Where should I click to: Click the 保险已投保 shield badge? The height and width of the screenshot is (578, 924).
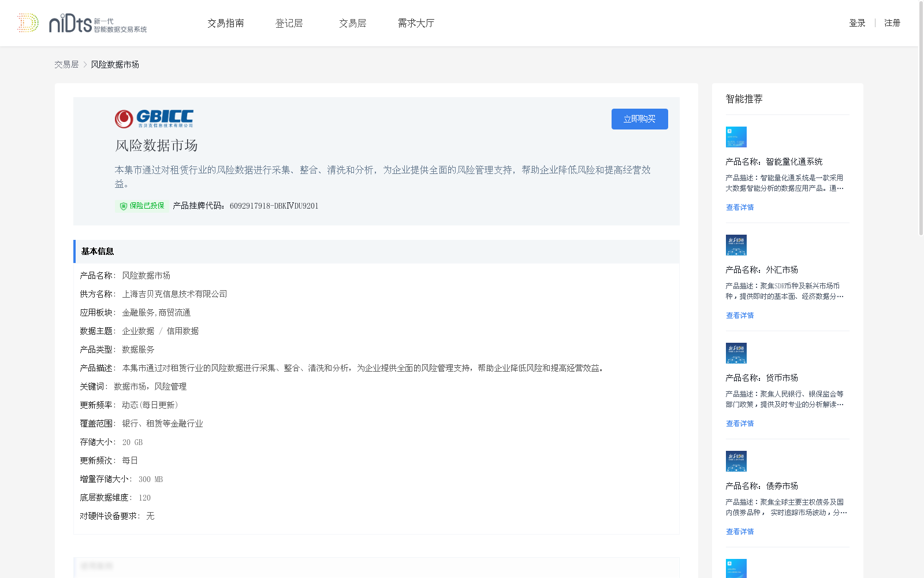141,206
